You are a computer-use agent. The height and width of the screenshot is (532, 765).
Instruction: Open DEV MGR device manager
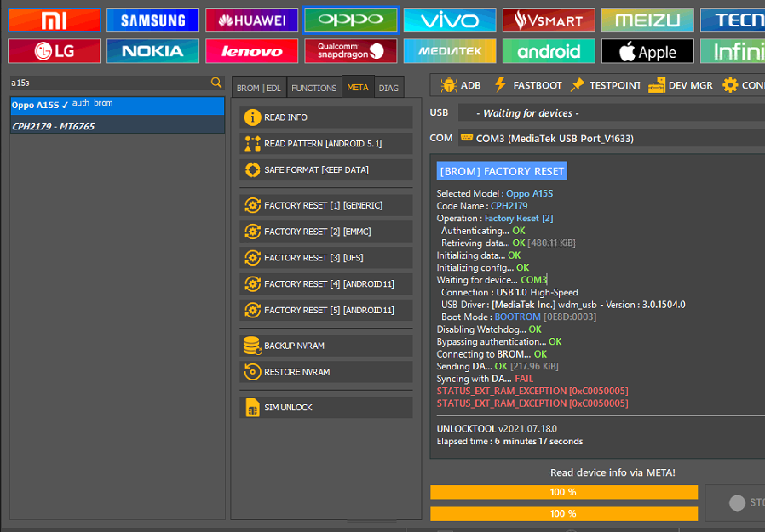click(x=680, y=85)
